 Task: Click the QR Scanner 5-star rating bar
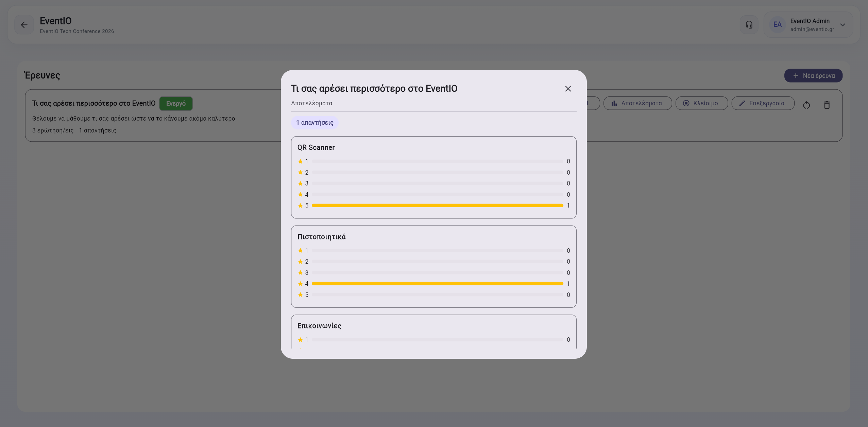[438, 206]
